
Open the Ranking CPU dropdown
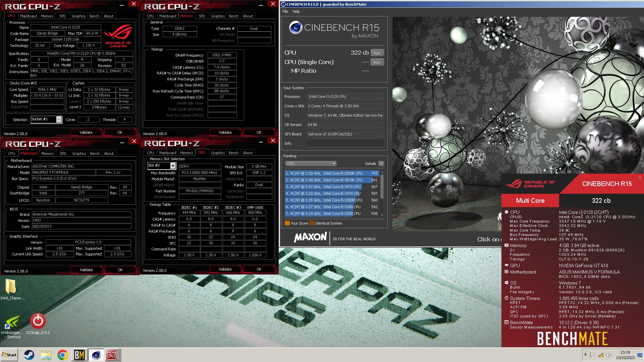coord(311,164)
